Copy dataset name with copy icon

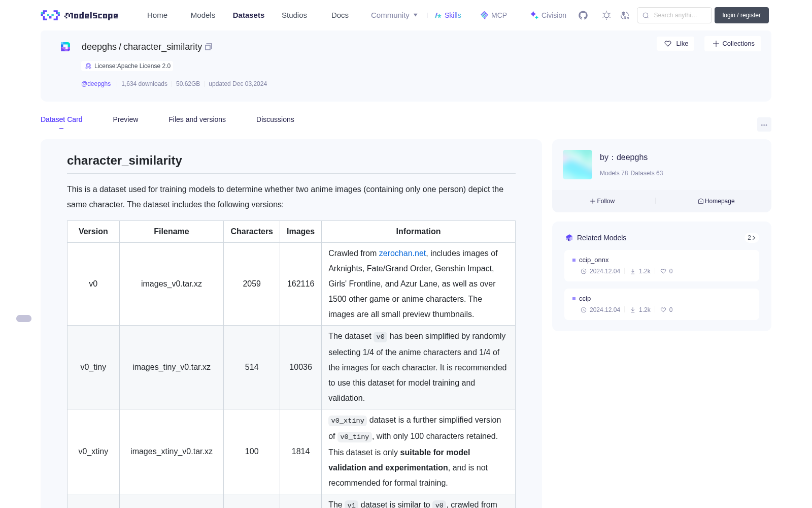(209, 47)
